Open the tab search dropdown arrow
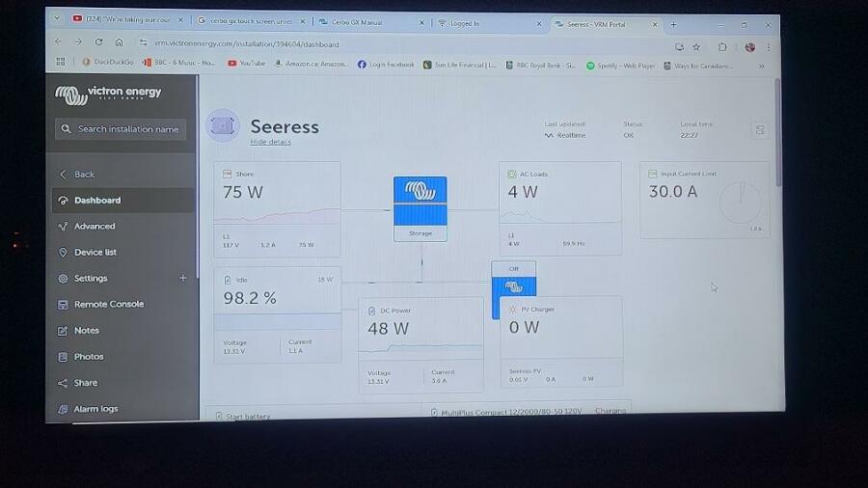868x488 pixels. click(x=57, y=19)
